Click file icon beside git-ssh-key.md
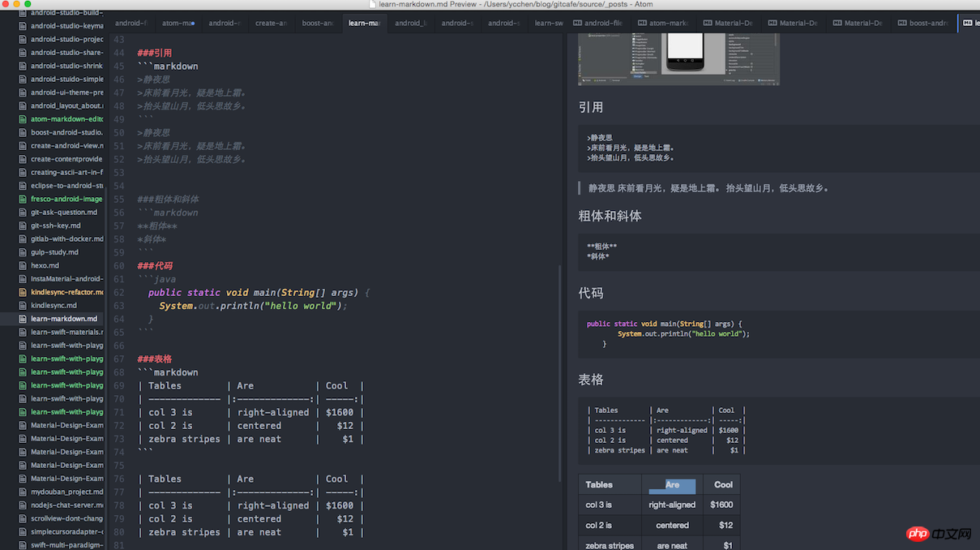The image size is (980, 550). pyautogui.click(x=23, y=226)
